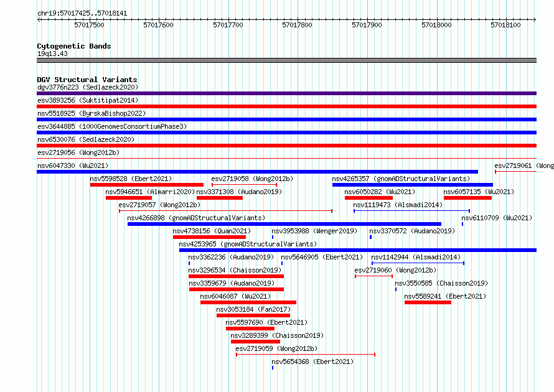This screenshot has width=554, height=392.
Task: Click the nsv3359679 (Audano2019) label
Action: (x=232, y=283)
